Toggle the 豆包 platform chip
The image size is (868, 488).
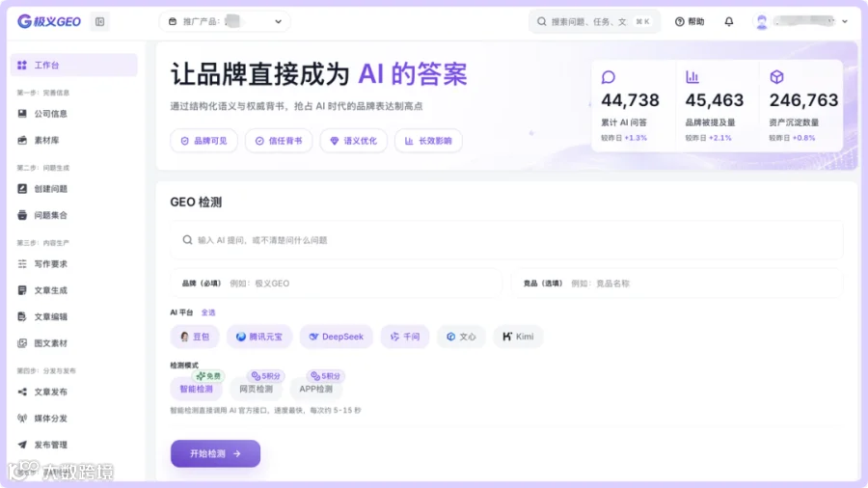point(194,337)
